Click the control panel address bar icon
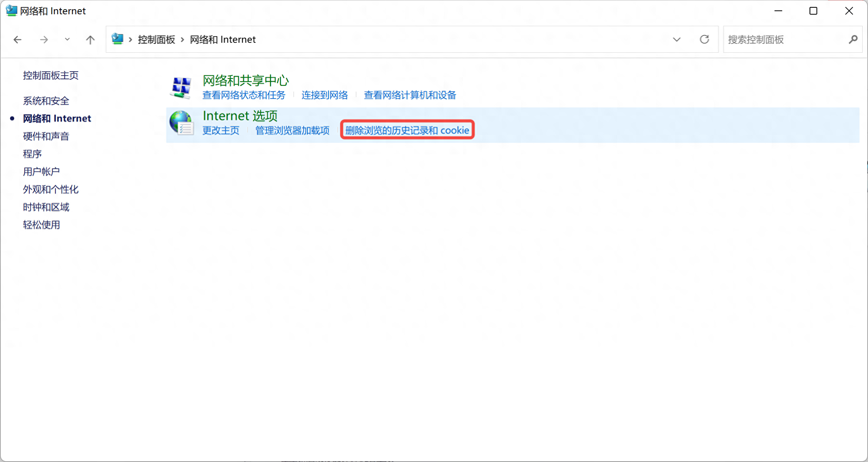Image resolution: width=868 pixels, height=462 pixels. [117, 39]
